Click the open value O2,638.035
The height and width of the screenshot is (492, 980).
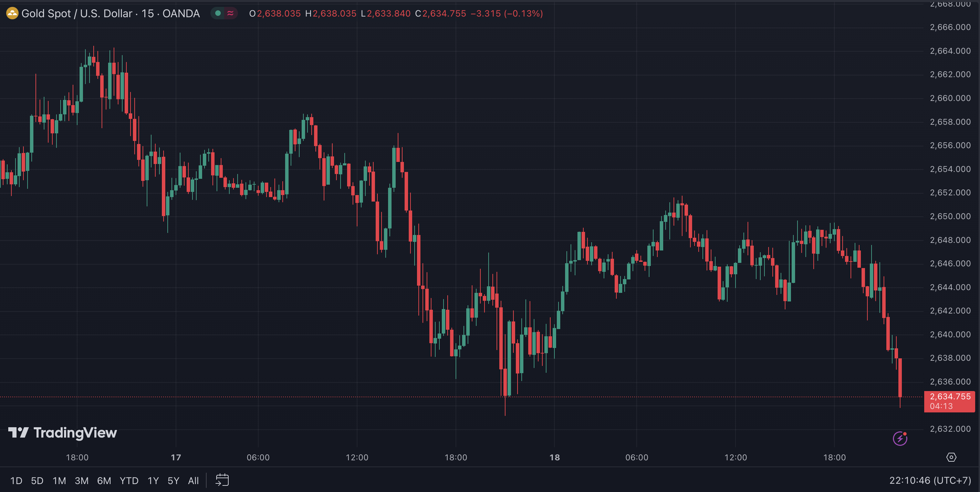tap(275, 14)
